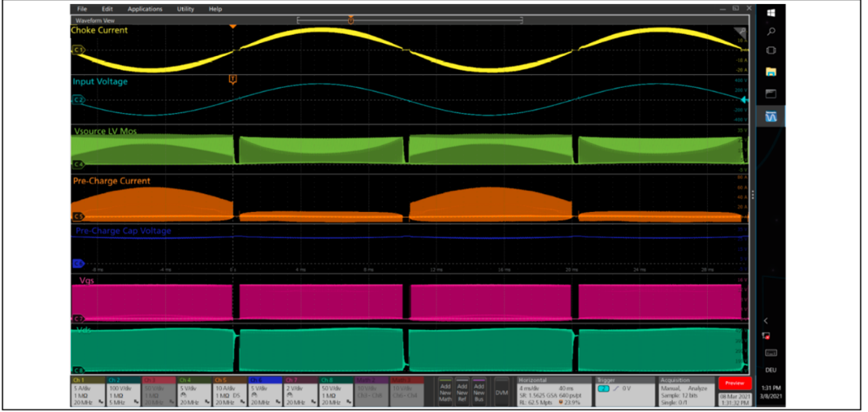868x412 pixels.
Task: Open the DVM digital voltmeter
Action: pyautogui.click(x=501, y=392)
